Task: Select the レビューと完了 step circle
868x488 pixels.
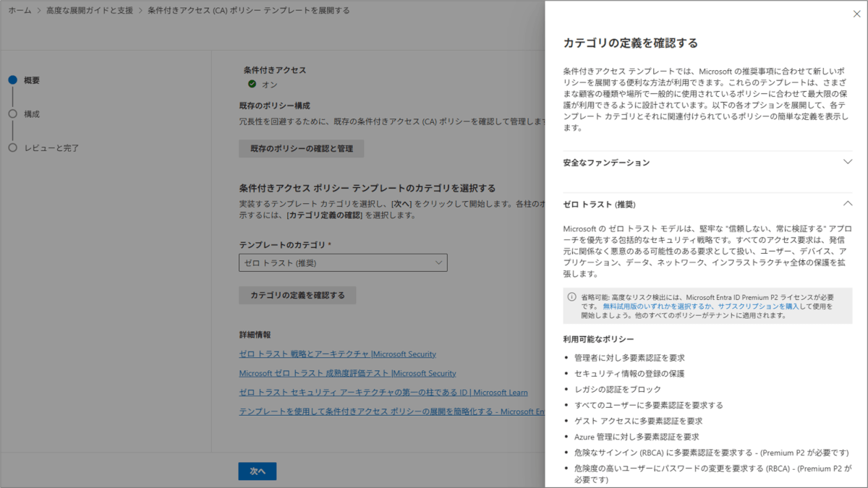Action: (13, 147)
